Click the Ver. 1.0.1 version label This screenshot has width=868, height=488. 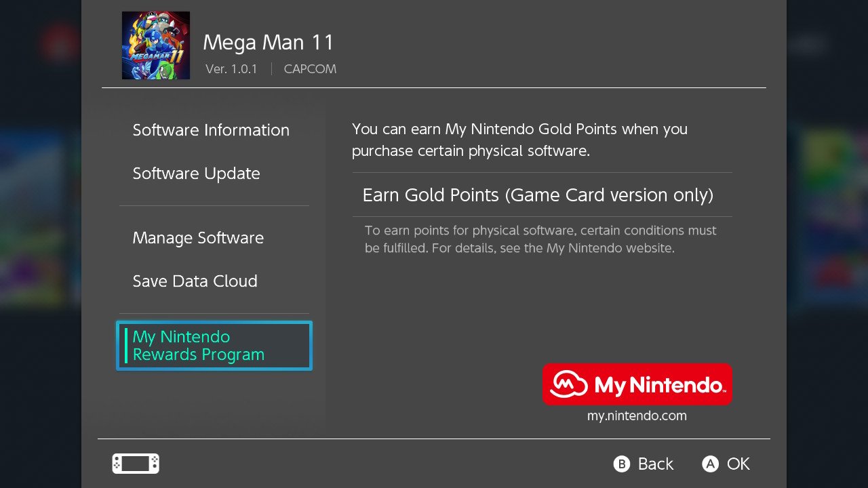(231, 69)
